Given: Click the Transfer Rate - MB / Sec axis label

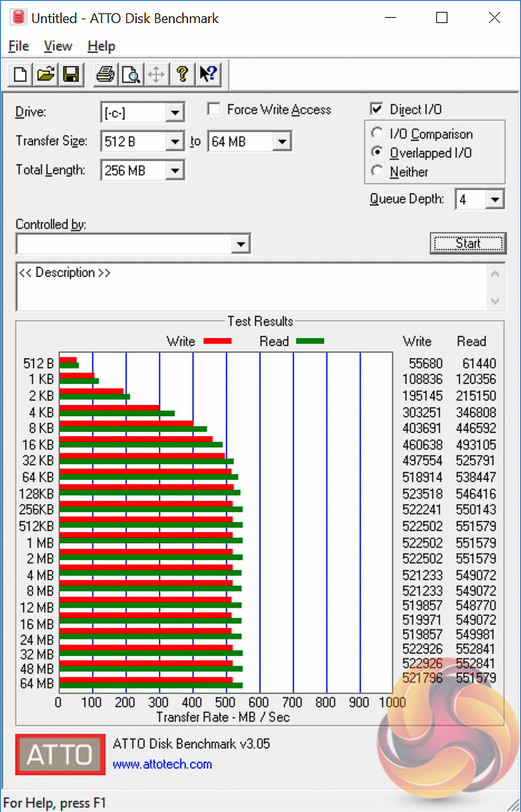Looking at the screenshot, I should pos(223,717).
